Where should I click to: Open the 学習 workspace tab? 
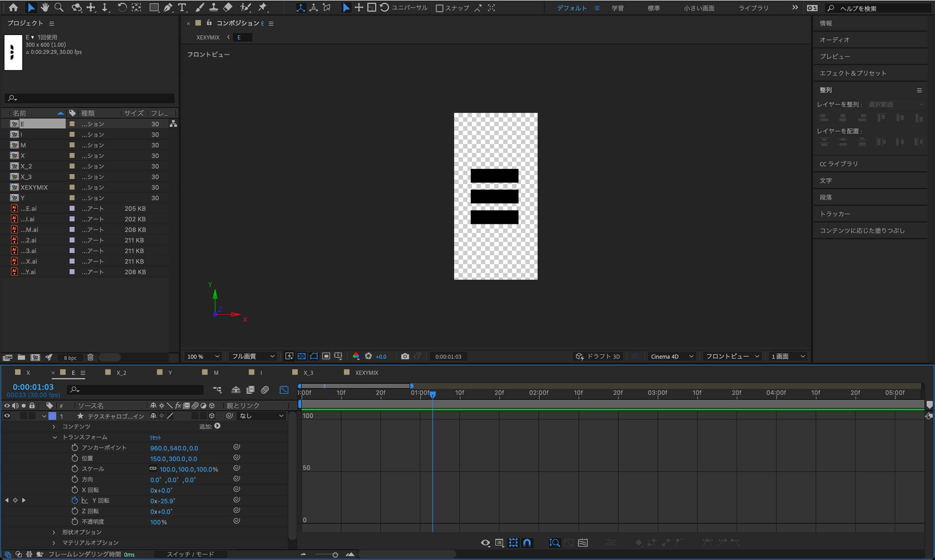[x=617, y=8]
